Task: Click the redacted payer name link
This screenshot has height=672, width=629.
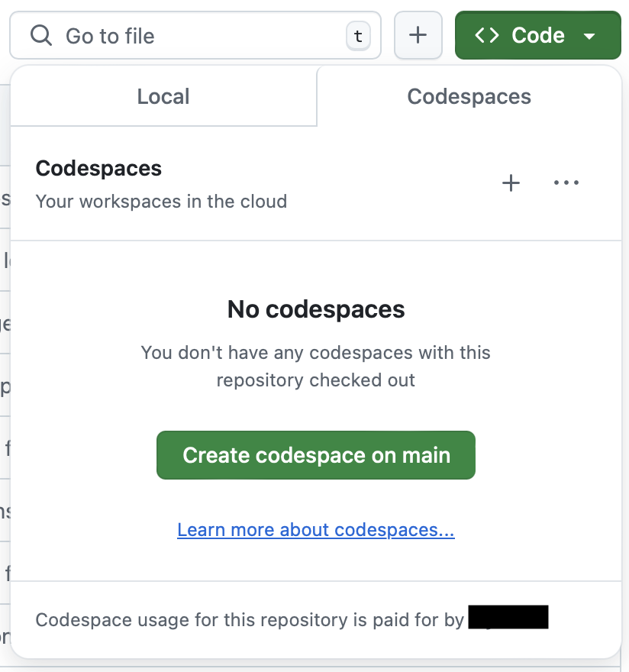Action: [x=508, y=617]
